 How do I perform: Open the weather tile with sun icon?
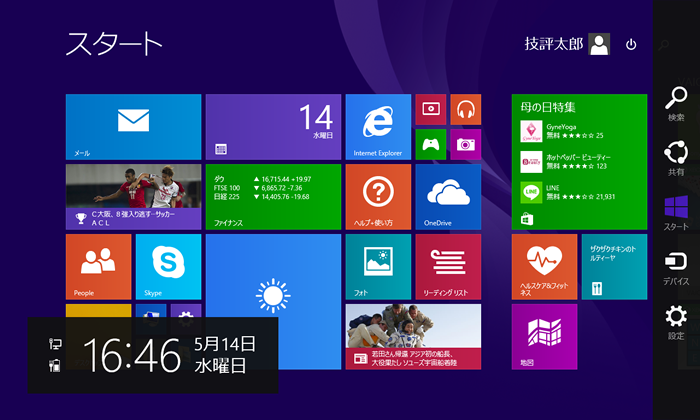point(273,302)
